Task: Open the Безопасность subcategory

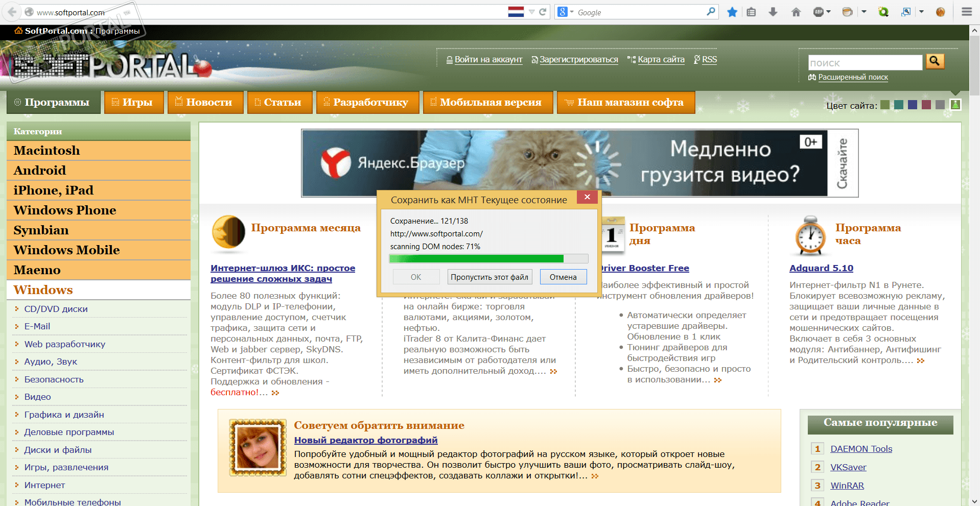Action: pyautogui.click(x=54, y=379)
